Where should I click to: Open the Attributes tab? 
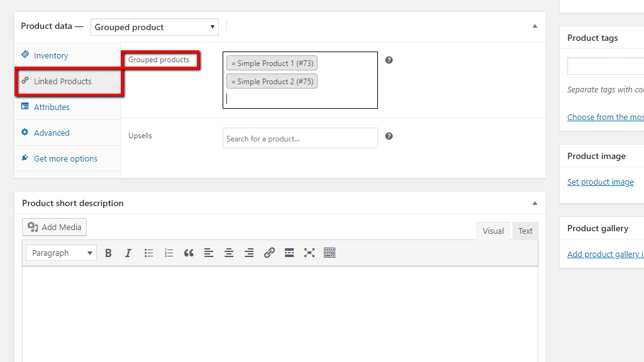pyautogui.click(x=67, y=107)
